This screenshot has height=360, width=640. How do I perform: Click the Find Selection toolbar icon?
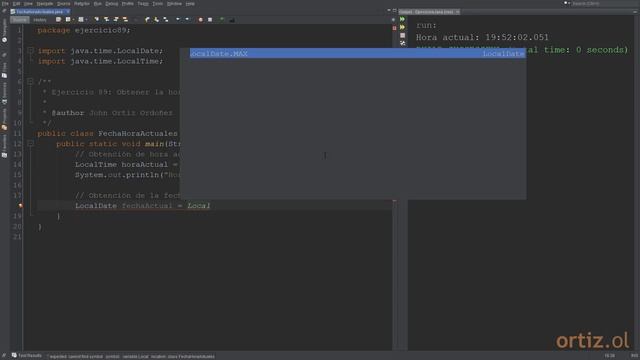(96, 19)
